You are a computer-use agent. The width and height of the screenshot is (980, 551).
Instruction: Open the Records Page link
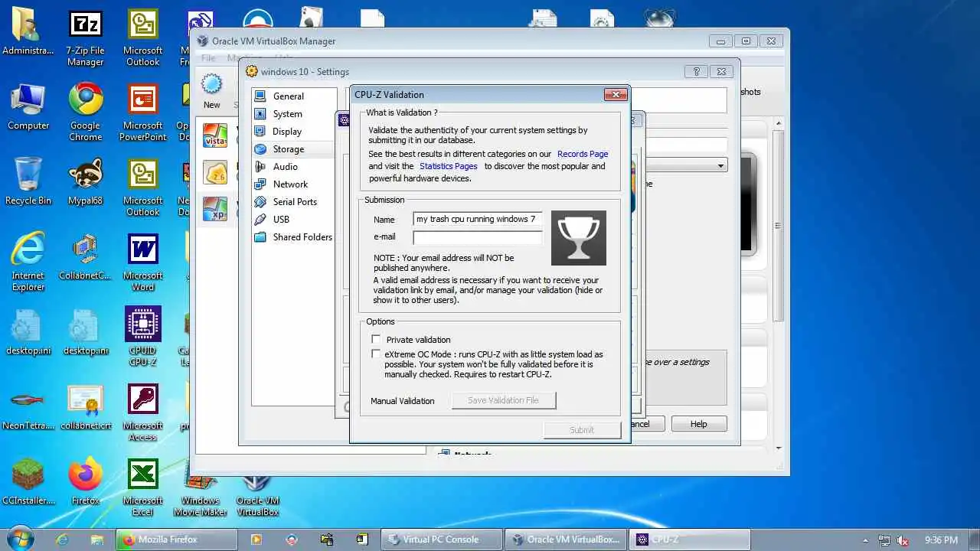click(x=583, y=154)
